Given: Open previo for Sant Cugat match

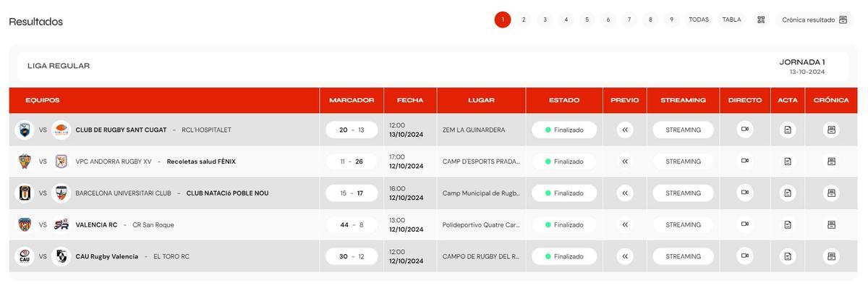Looking at the screenshot, I should (x=625, y=130).
